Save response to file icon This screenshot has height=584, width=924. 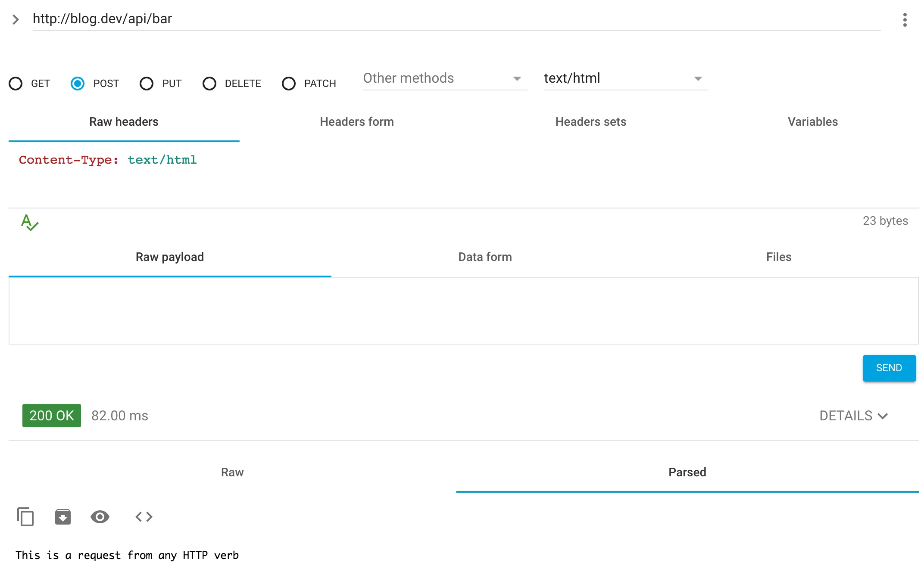pyautogui.click(x=63, y=516)
